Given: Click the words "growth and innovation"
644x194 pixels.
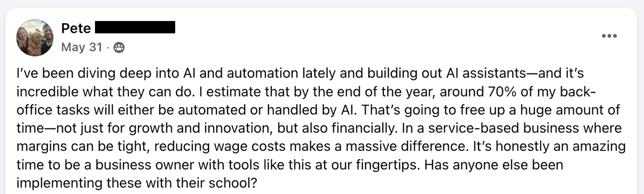Looking at the screenshot, I should 201,128.
